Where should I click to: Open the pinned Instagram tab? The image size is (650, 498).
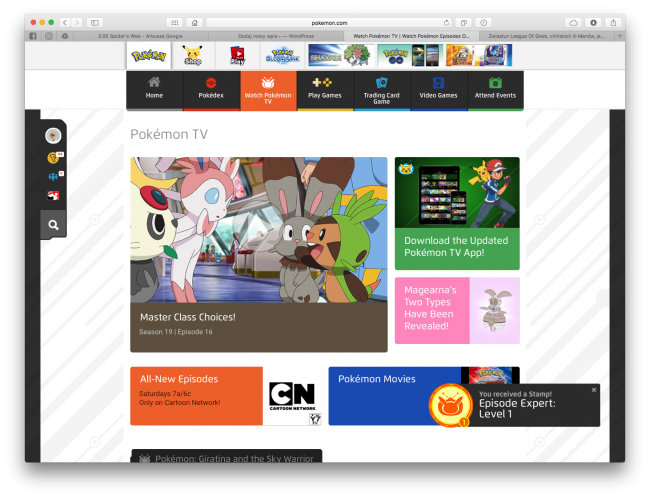49,36
